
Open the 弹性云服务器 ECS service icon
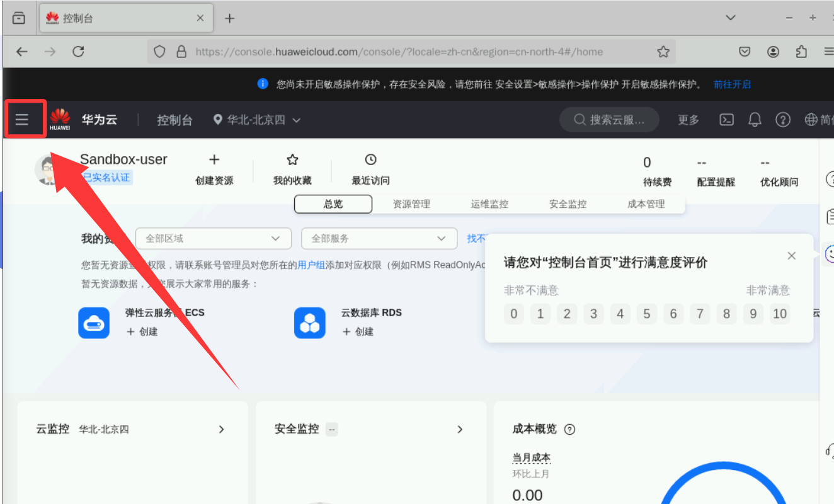point(94,323)
